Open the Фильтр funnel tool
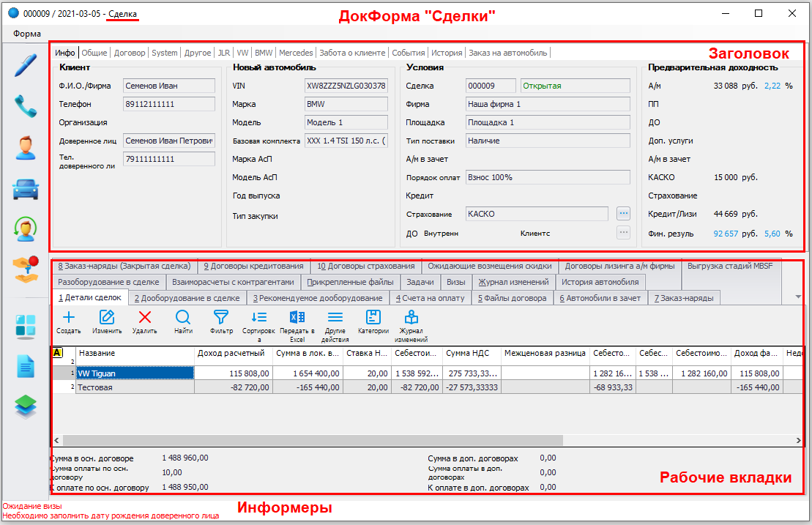The image size is (812, 525). tap(221, 317)
